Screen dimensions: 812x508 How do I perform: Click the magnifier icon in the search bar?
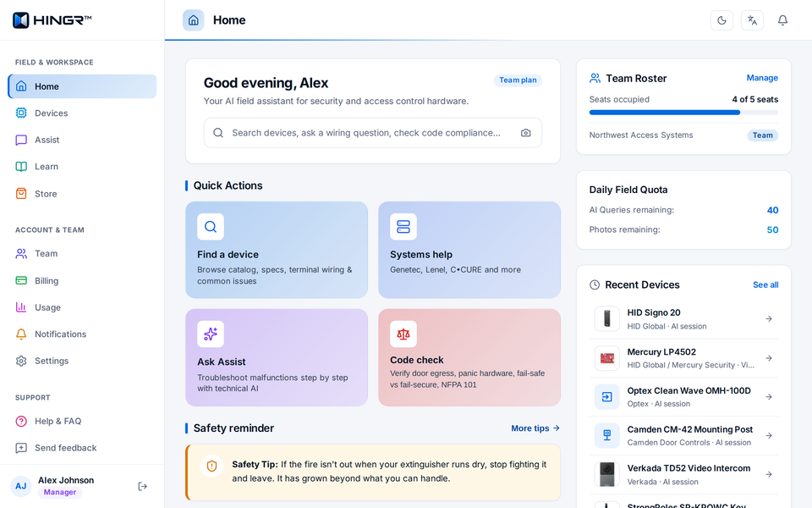click(218, 133)
